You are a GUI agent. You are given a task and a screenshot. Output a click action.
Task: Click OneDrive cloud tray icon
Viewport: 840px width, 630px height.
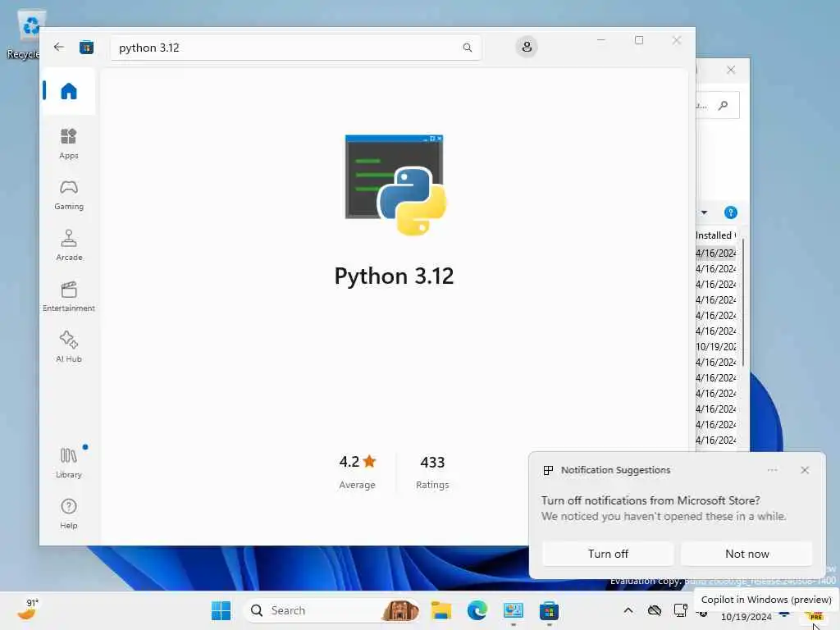click(654, 610)
